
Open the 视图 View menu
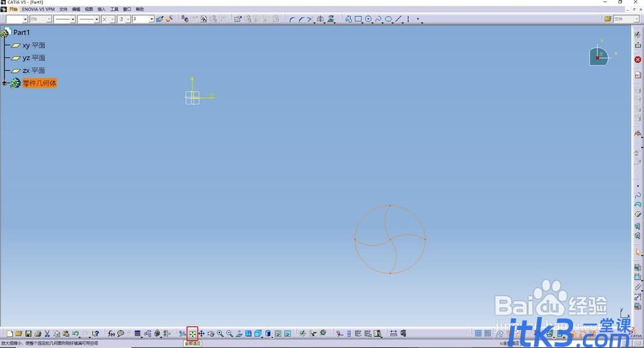tap(89, 9)
